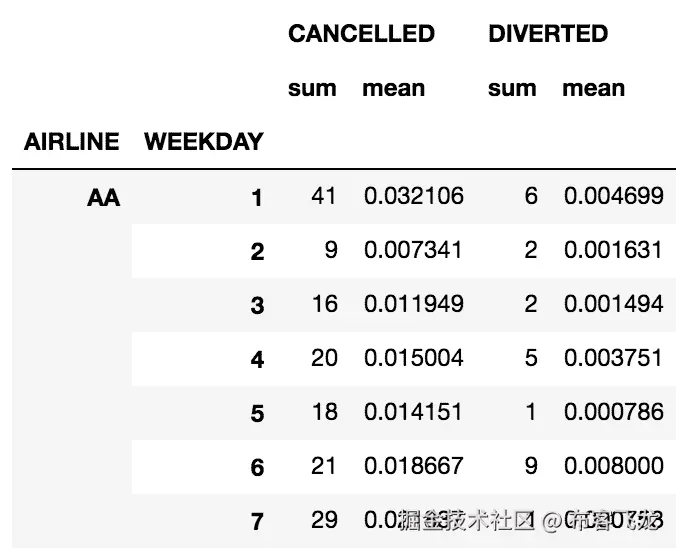This screenshot has height=550, width=676.
Task: Click the CANCELLED column header
Action: [x=361, y=34]
